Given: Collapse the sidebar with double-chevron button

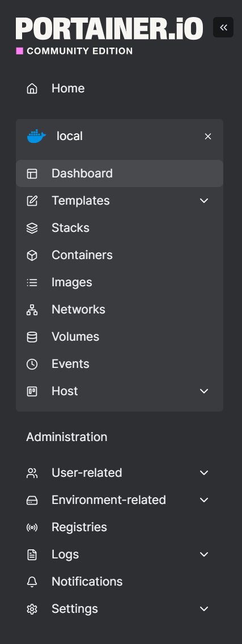Looking at the screenshot, I should click(223, 28).
